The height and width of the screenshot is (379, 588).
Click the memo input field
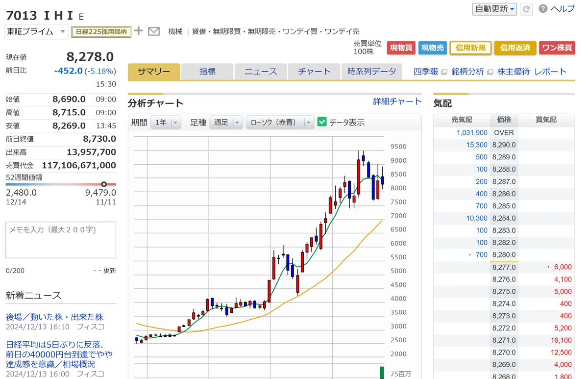click(61, 240)
